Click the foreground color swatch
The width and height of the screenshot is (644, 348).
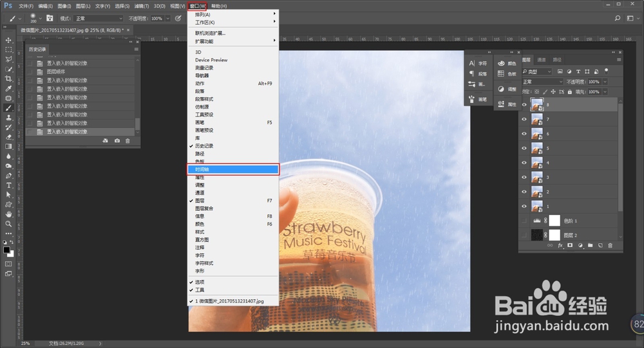pos(6,250)
